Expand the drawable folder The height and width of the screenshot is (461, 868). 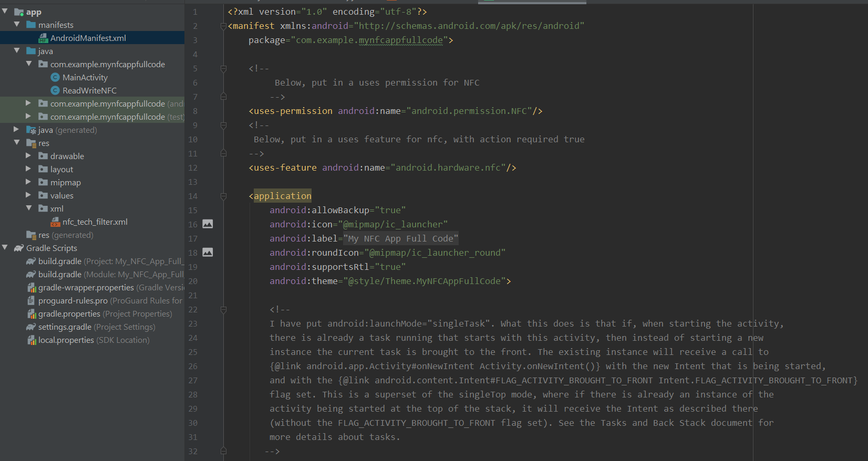pyautogui.click(x=28, y=156)
